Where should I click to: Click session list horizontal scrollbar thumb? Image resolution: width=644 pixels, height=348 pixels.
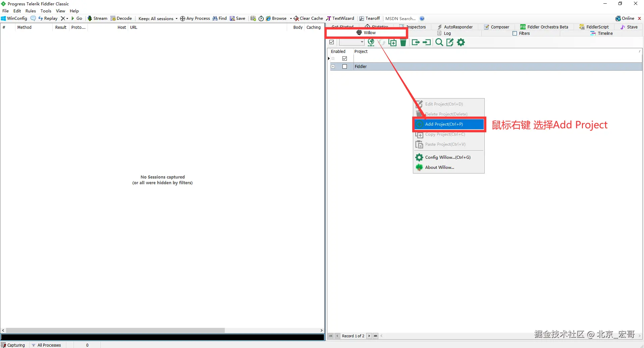click(x=115, y=330)
